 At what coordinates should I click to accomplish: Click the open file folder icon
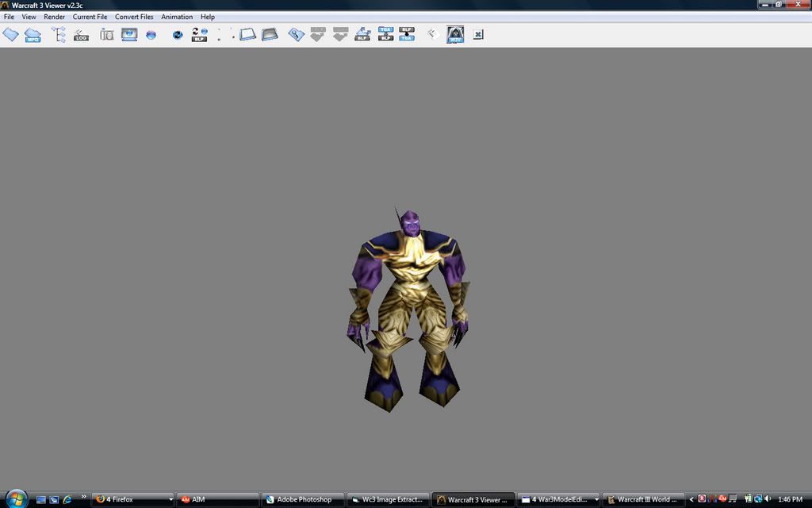[x=10, y=35]
